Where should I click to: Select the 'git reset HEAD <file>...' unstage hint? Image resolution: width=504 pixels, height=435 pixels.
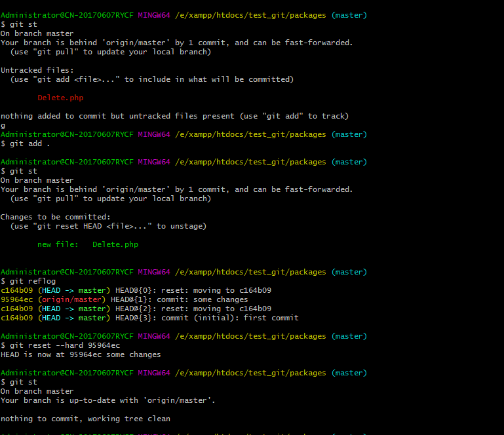(108, 226)
